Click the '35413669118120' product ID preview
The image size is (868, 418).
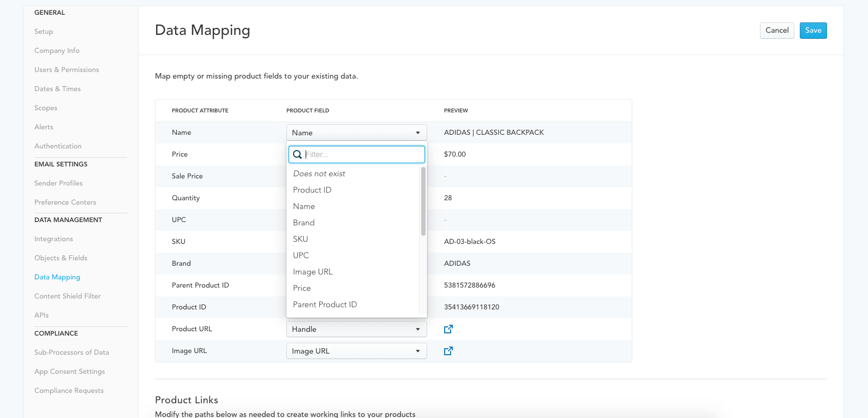471,307
